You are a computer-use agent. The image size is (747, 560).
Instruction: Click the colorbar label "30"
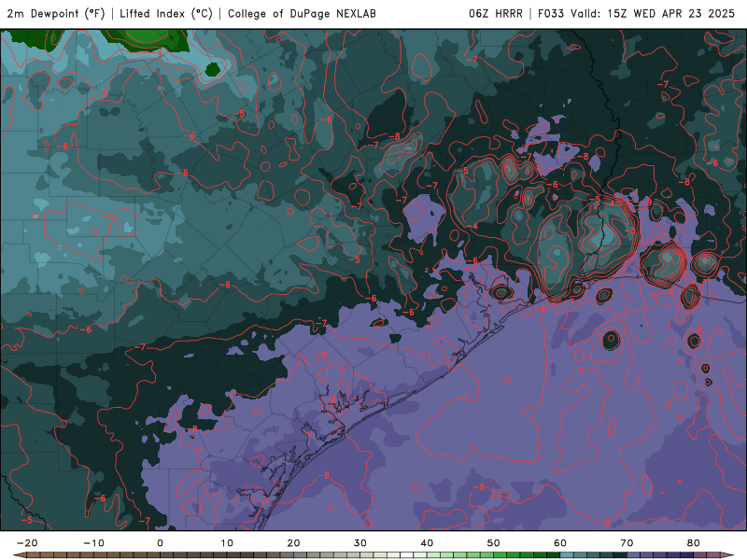[x=360, y=543]
